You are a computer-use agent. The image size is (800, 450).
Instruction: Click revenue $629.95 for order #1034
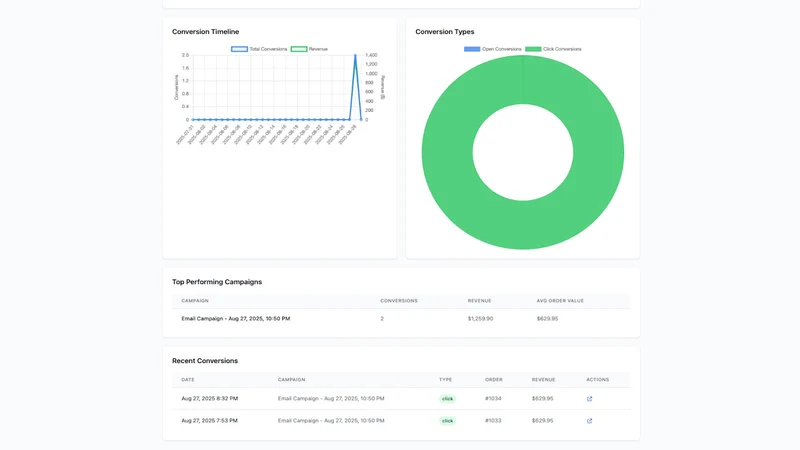(542, 398)
